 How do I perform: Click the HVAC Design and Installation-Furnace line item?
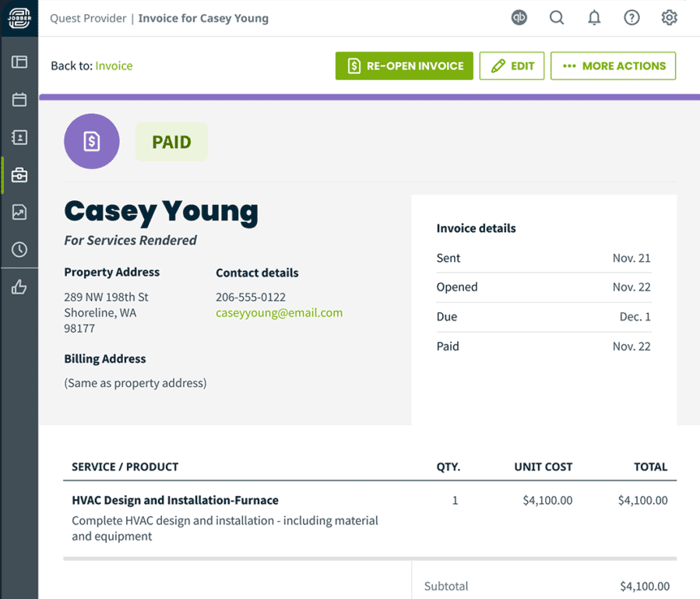tap(175, 500)
